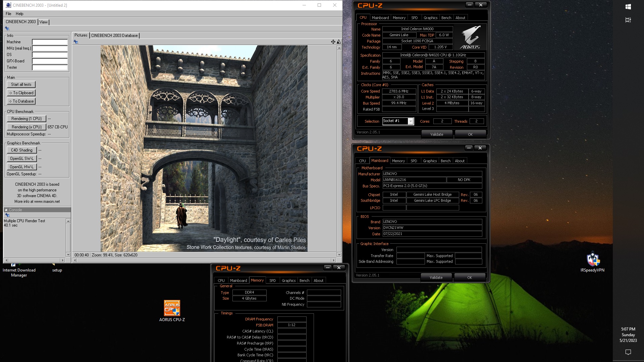Click the LNVNB161216 model value
Viewport: 644px width, 362px height.
[414, 180]
